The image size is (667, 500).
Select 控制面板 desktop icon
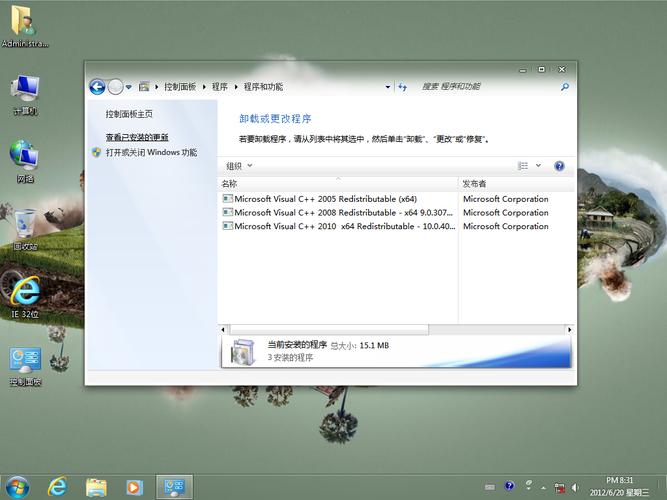25,365
